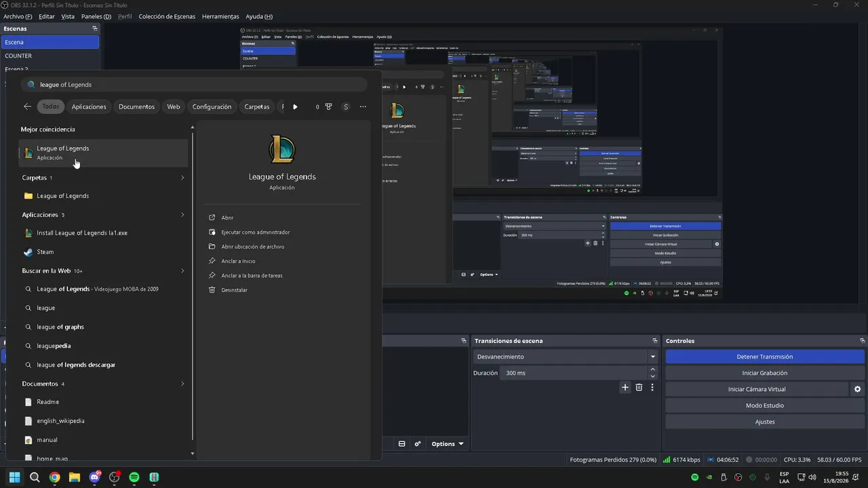Click system tray microphone icon

(767, 477)
